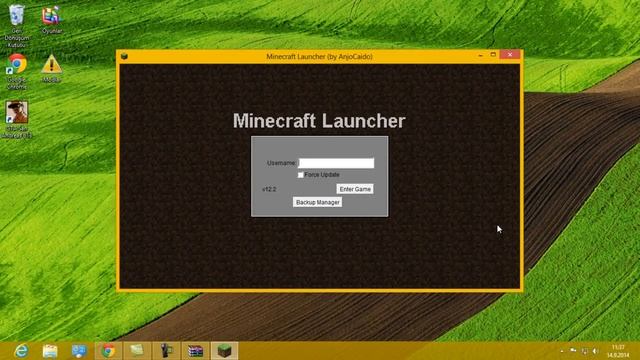Open the blue monitor taskbar icon
The height and width of the screenshot is (360, 640).
[x=79, y=351]
